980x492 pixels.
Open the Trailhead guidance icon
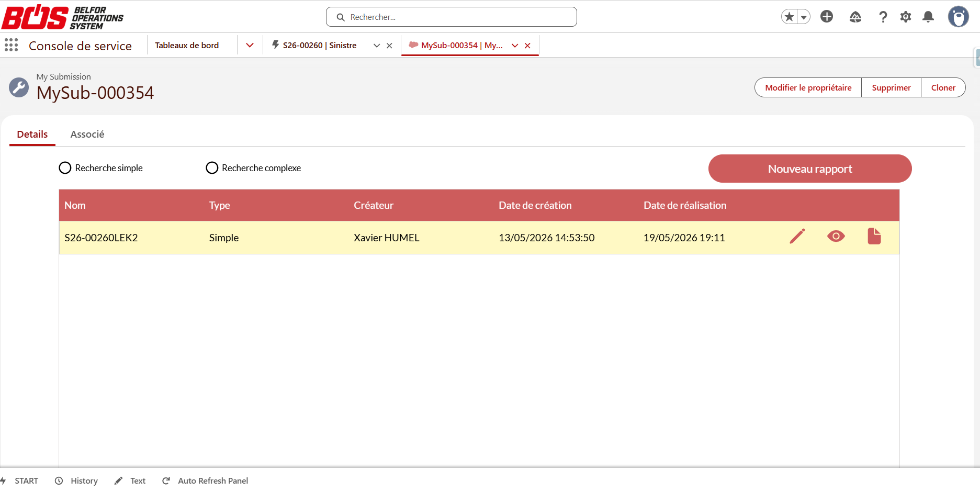pyautogui.click(x=855, y=17)
